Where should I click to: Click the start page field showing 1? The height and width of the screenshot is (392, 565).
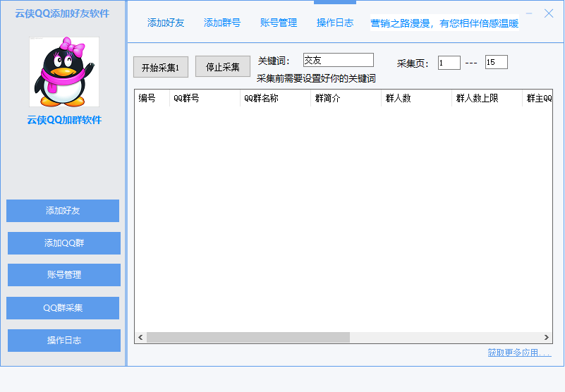click(x=449, y=63)
